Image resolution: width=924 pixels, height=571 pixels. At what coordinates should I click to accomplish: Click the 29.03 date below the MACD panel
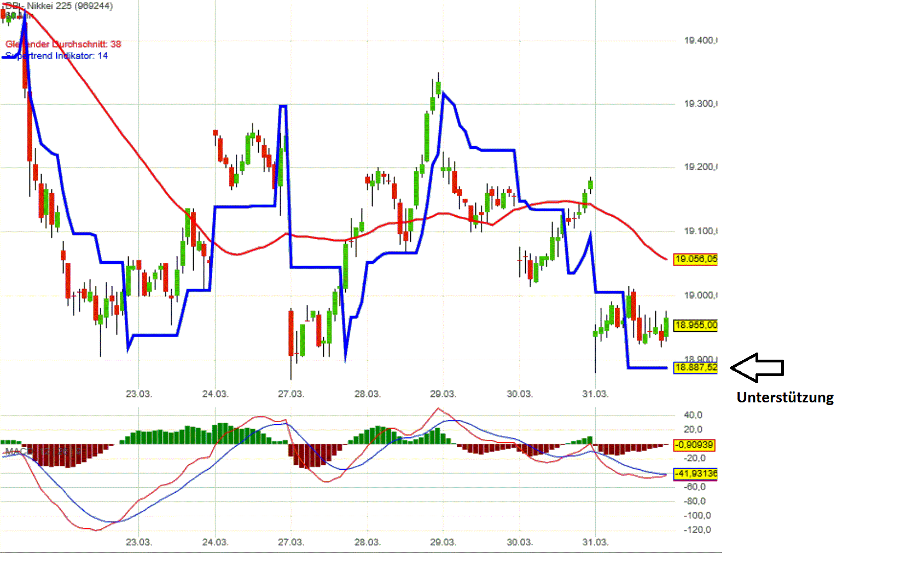point(444,541)
